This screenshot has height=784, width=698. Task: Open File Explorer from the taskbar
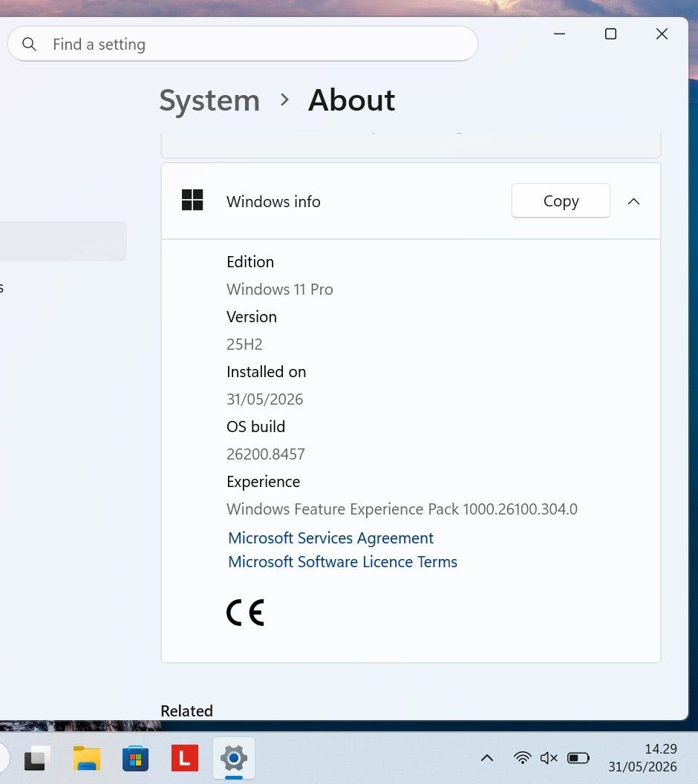point(87,759)
